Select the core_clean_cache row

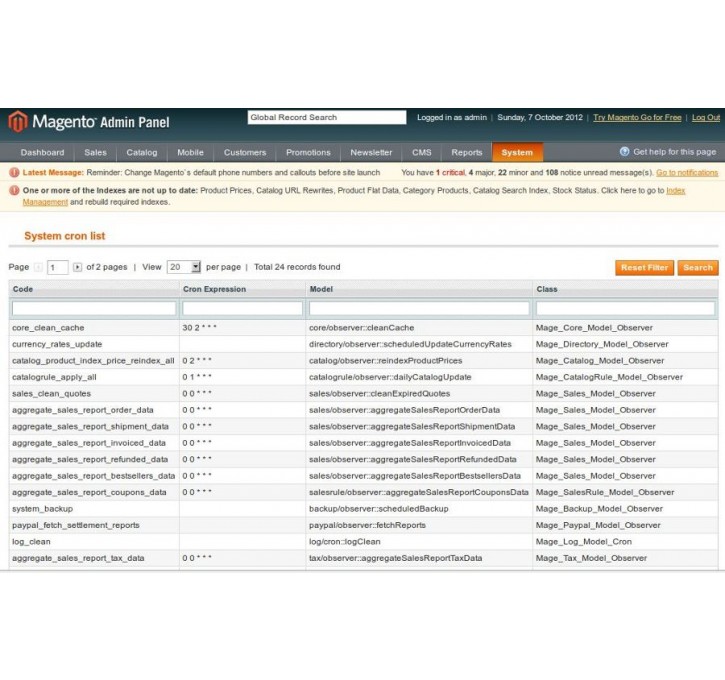(x=363, y=328)
